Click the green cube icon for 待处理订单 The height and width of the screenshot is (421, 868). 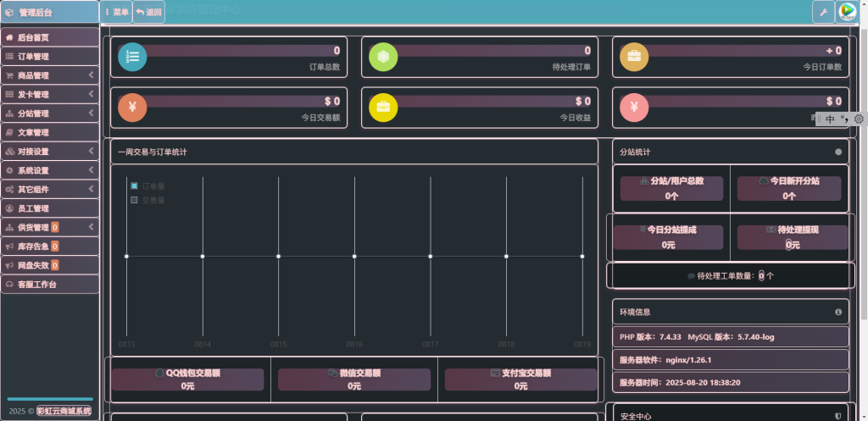click(383, 57)
